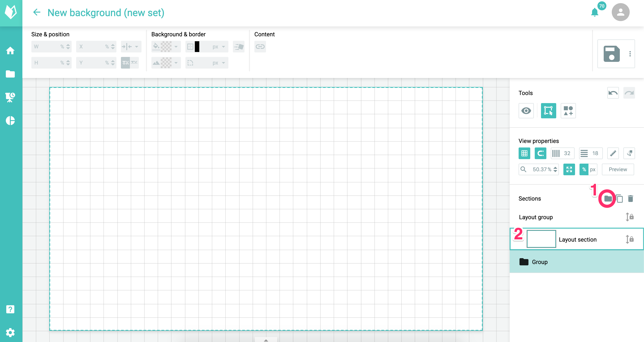Viewport: 644px width, 342px height.
Task: Click the W width field
Action: 51,47
